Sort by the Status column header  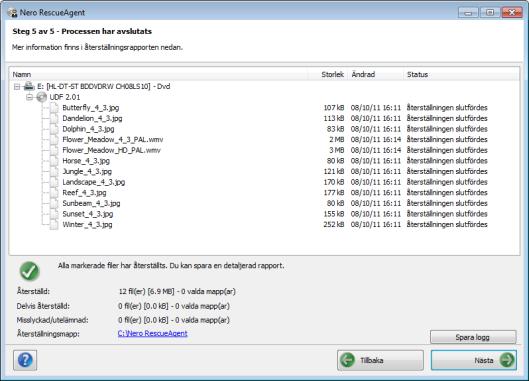tap(461, 75)
